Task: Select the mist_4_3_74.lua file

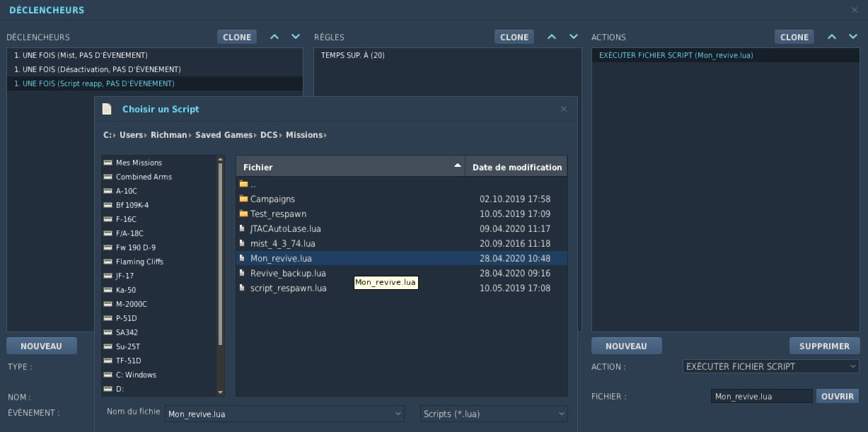Action: tap(282, 244)
